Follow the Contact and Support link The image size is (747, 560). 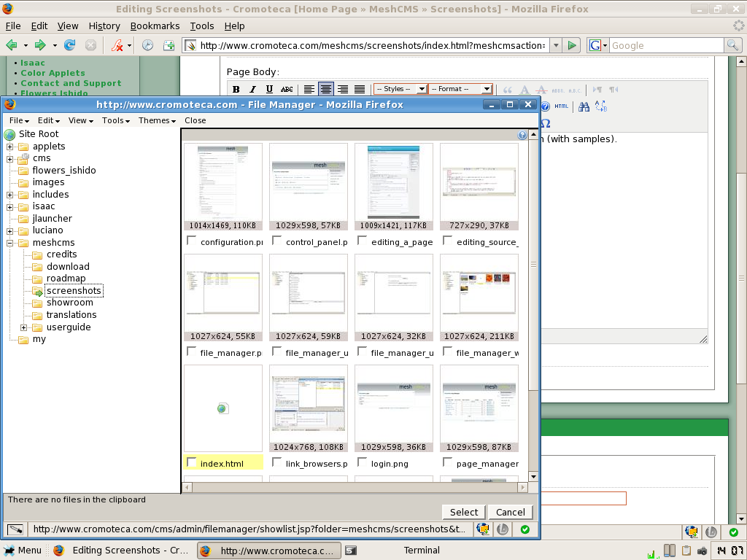[71, 83]
